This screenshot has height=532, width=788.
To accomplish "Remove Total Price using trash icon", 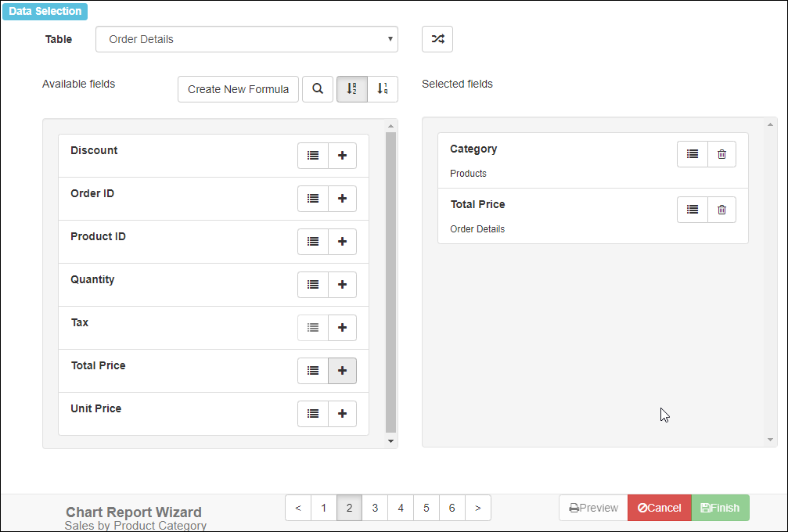I will [x=721, y=210].
